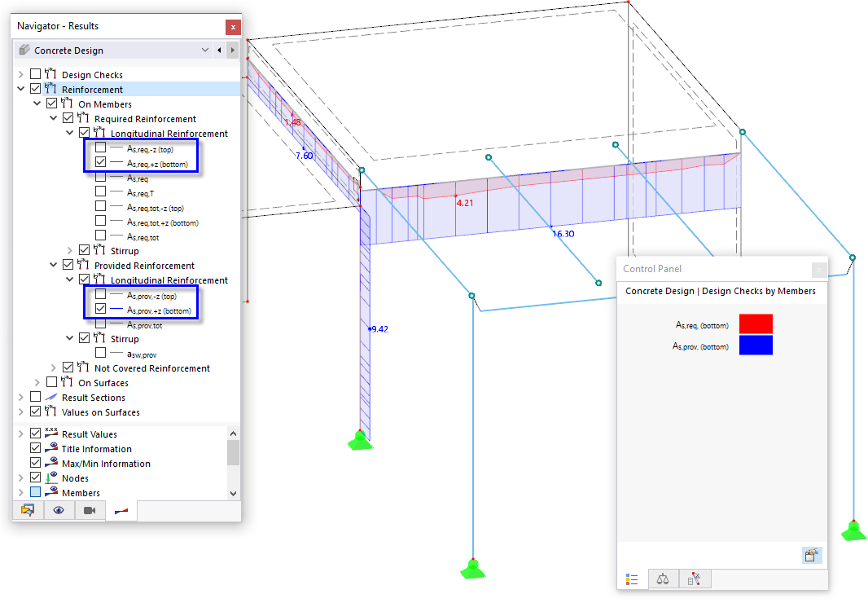Go to previous result type arrow
Screen dimensions: 868x603
coord(219,50)
